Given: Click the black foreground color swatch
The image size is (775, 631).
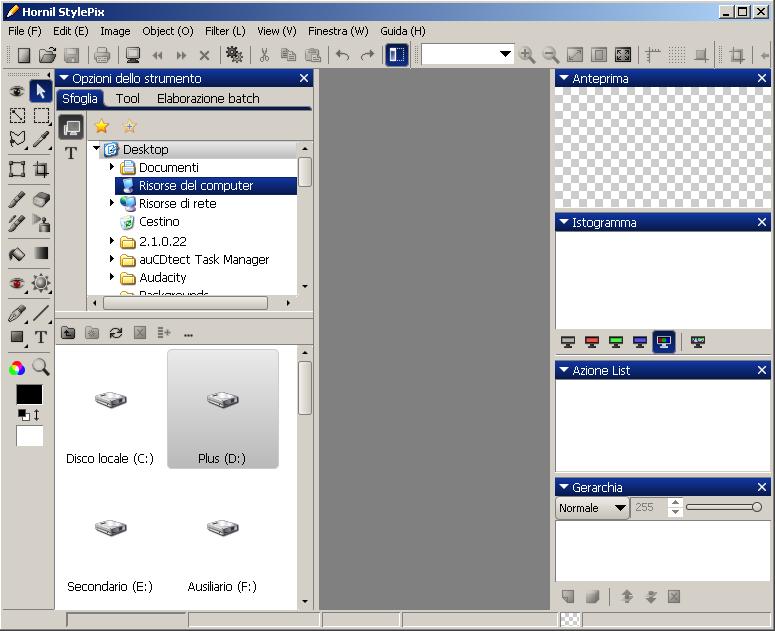Looking at the screenshot, I should (x=29, y=395).
